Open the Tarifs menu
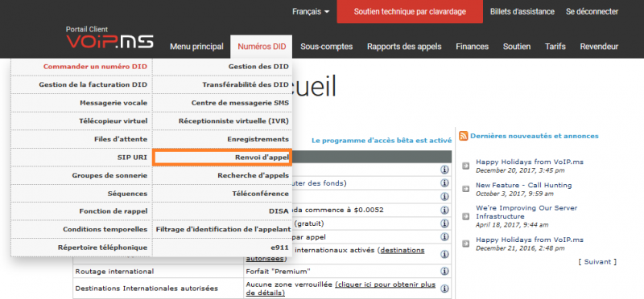Screen dimensions: 644x299 [x=555, y=47]
